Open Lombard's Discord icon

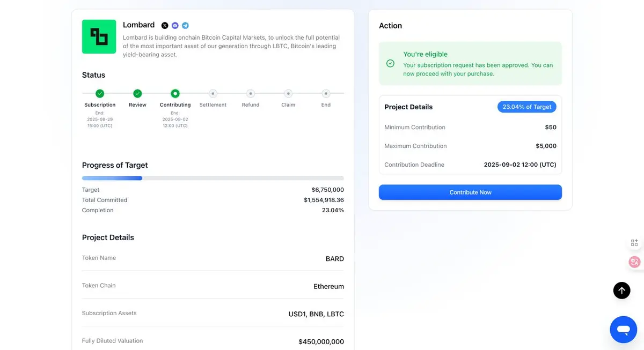click(x=175, y=26)
